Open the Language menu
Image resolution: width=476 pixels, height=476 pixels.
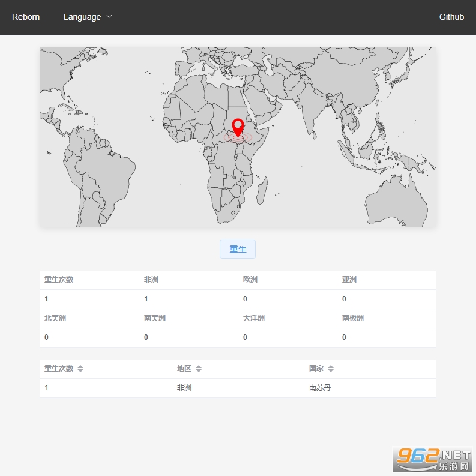[82, 17]
